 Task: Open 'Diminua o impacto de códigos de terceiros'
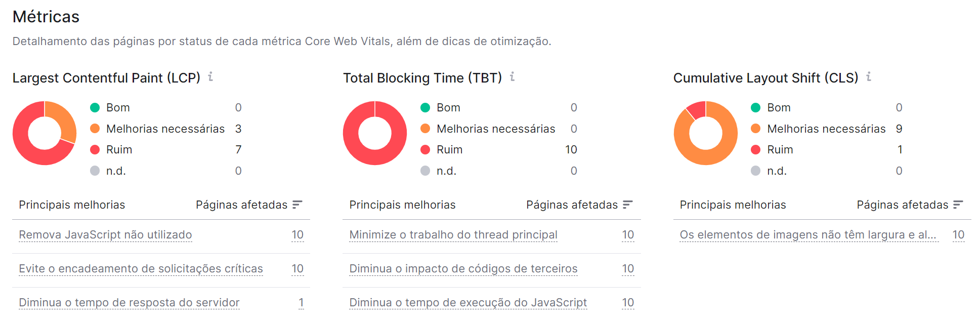coord(463,268)
